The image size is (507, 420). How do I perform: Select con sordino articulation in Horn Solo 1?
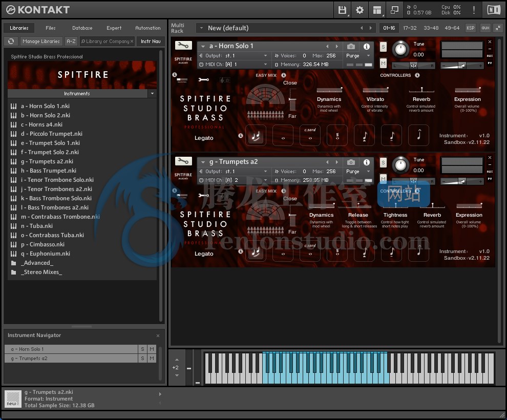pos(310,135)
